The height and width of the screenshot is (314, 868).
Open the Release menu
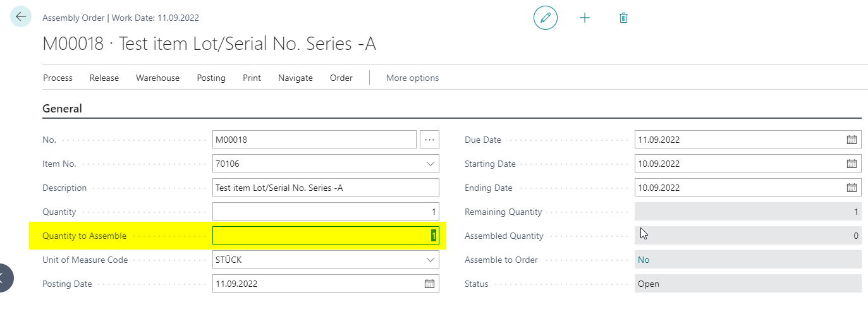click(x=104, y=78)
